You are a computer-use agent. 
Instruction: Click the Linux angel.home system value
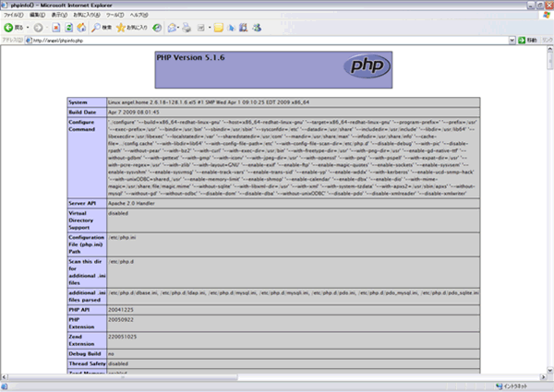coord(209,102)
